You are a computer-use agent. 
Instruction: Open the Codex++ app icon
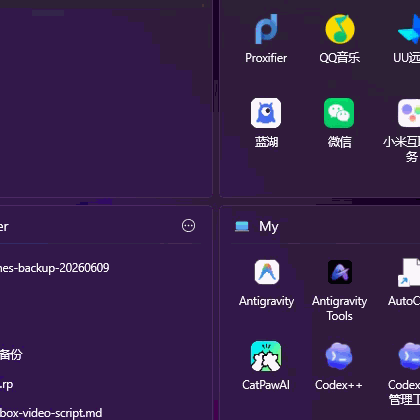click(x=339, y=356)
